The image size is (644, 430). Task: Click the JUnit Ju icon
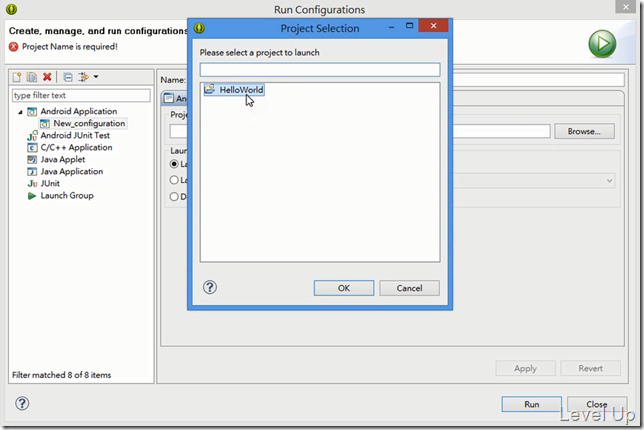pos(32,184)
